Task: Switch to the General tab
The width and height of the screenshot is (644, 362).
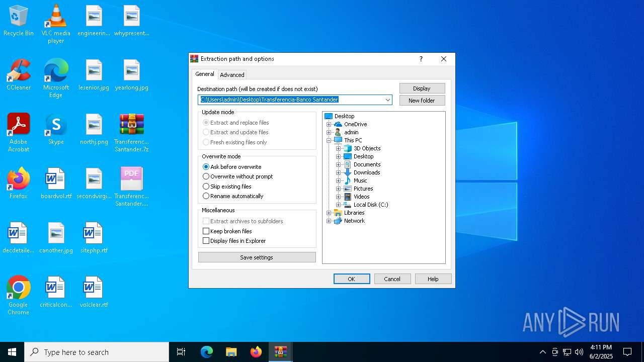Action: point(205,74)
